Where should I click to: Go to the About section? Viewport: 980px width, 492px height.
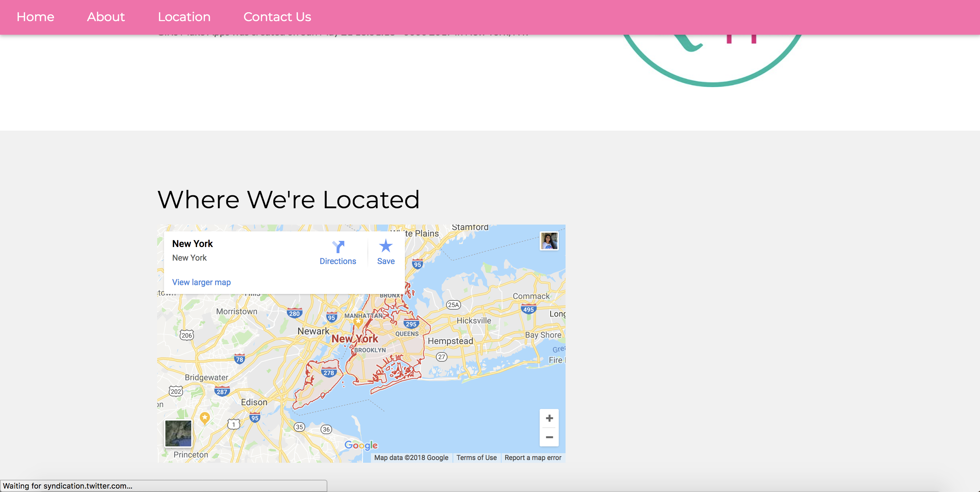[x=106, y=17]
